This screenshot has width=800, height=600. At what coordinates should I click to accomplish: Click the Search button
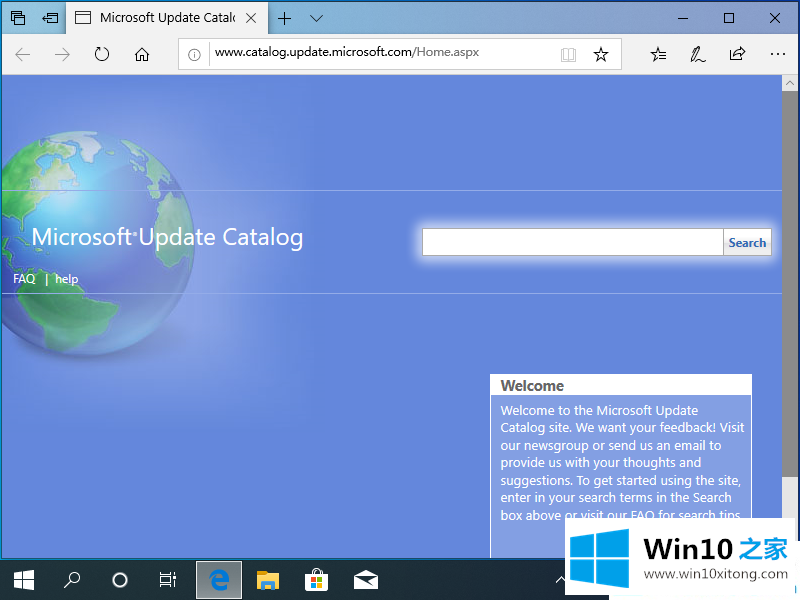pyautogui.click(x=747, y=242)
